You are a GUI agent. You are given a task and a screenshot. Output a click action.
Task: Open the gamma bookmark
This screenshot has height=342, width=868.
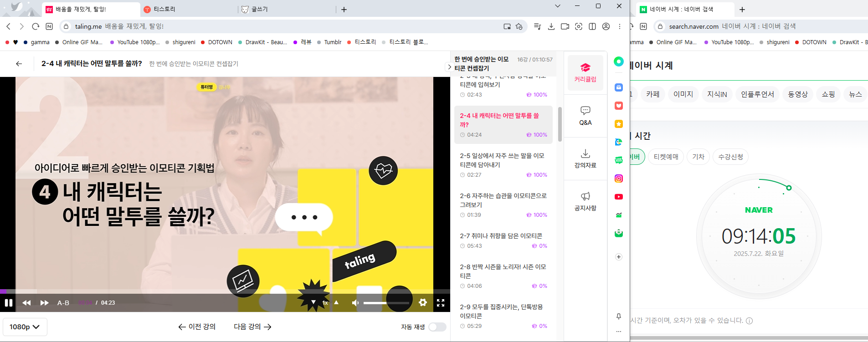[x=36, y=42]
